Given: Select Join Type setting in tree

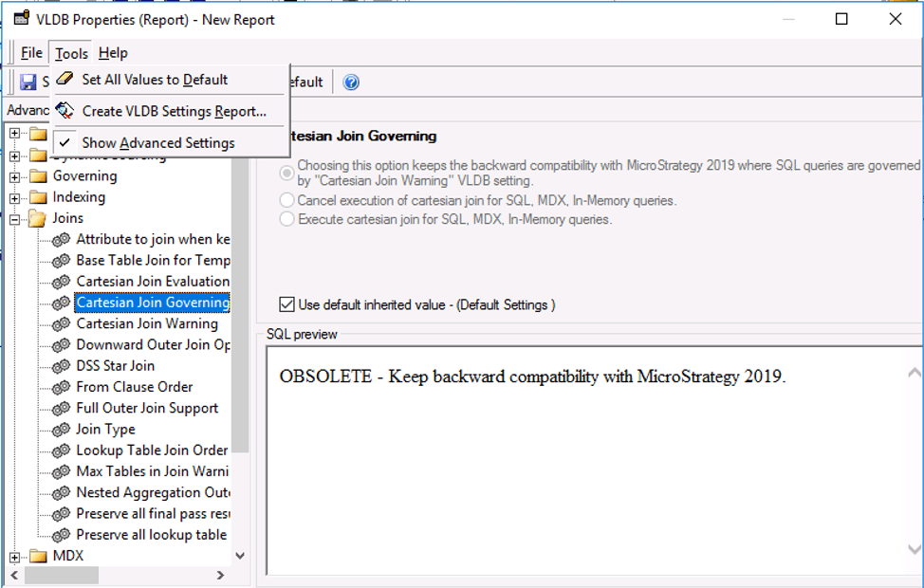Looking at the screenshot, I should [105, 430].
